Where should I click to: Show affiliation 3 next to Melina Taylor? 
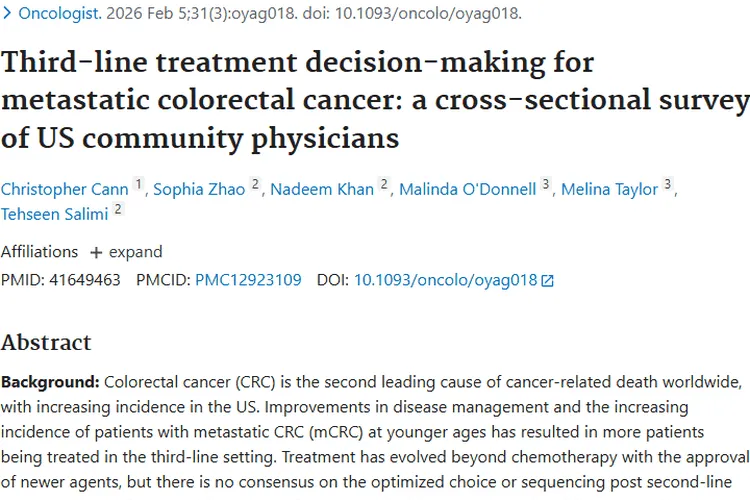(x=667, y=184)
